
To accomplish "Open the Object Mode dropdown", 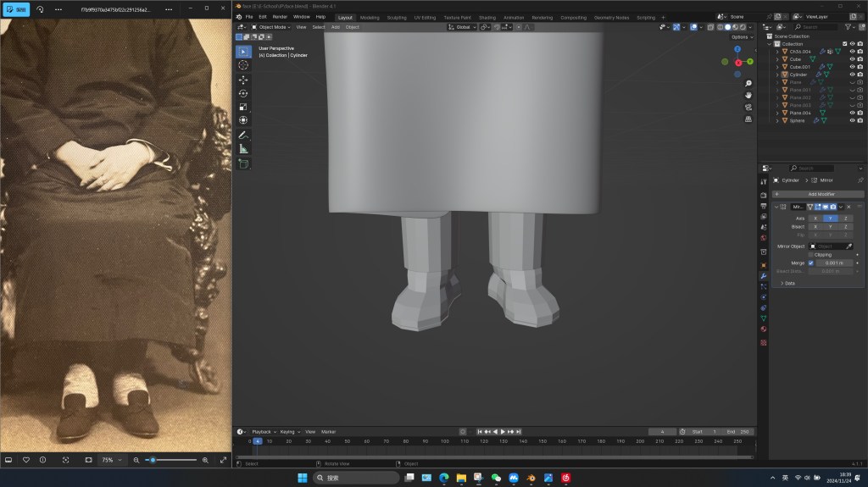I will pyautogui.click(x=270, y=27).
